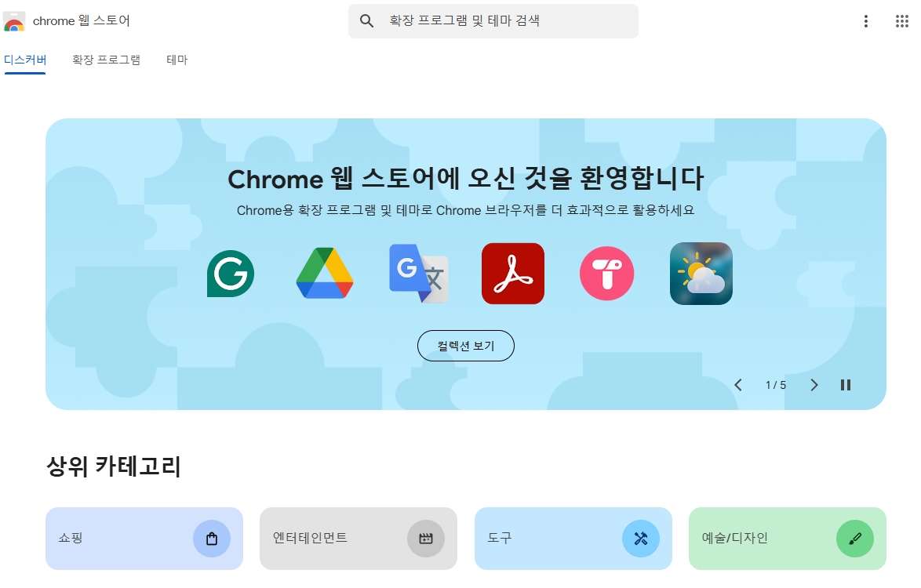
Task: Pause the banner carousel autoplay
Action: [x=845, y=385]
